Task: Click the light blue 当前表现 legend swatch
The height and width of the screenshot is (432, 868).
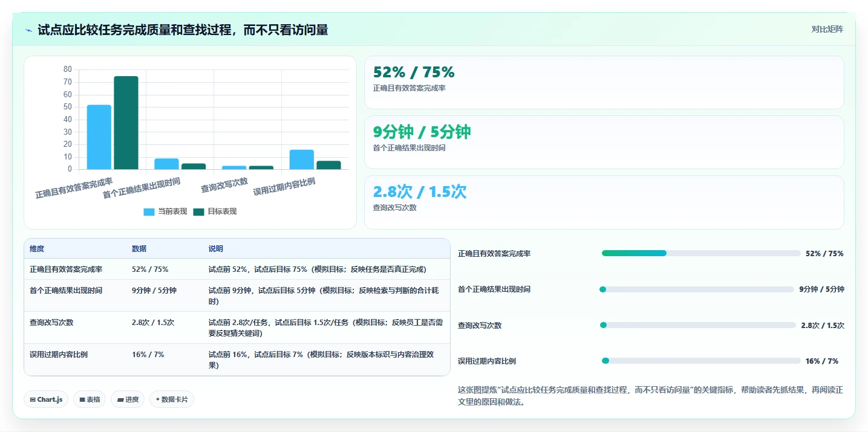Action: pyautogui.click(x=149, y=211)
